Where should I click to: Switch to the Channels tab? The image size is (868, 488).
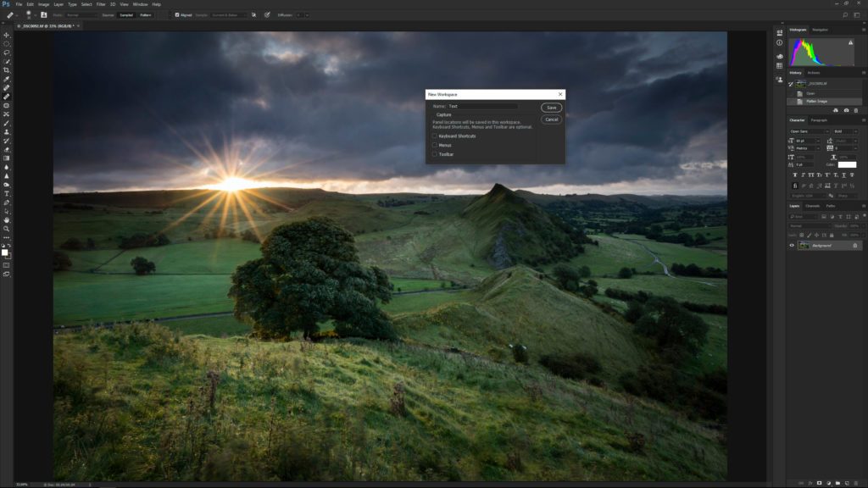(812, 206)
